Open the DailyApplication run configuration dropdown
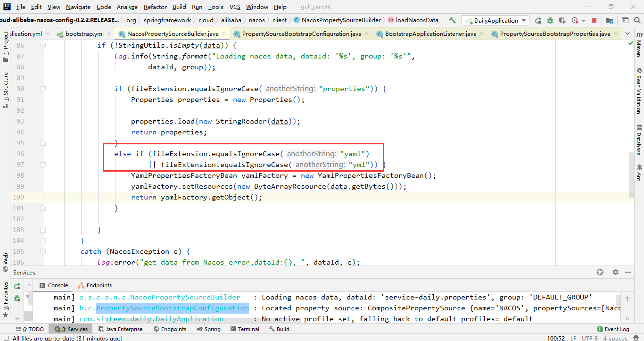644x341 pixels. [495, 20]
